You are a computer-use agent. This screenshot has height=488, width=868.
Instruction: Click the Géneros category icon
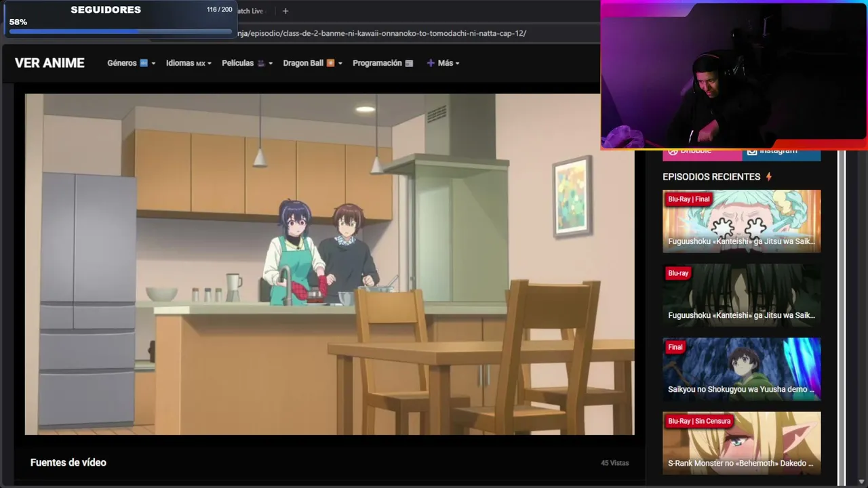(144, 63)
